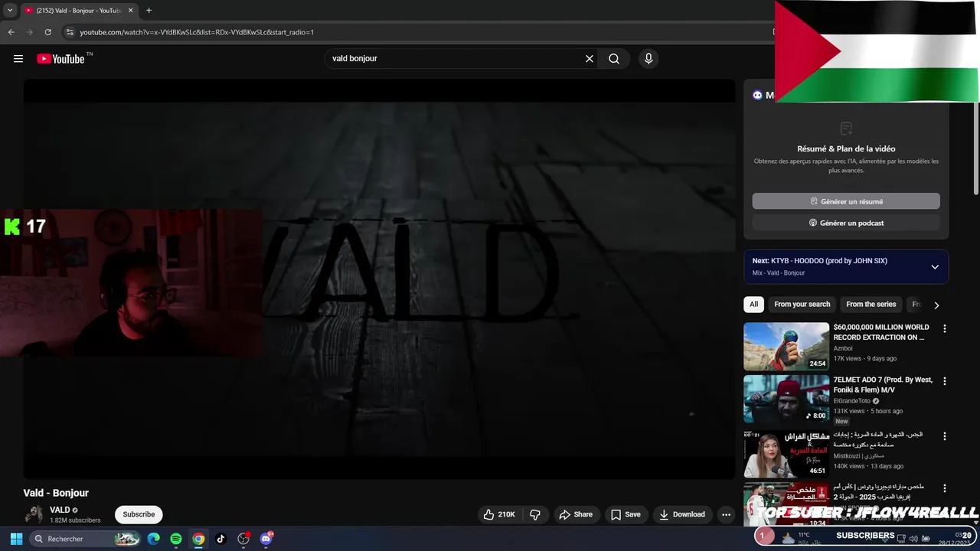The image size is (980, 551).
Task: Select From the series filter chip
Action: tap(871, 305)
